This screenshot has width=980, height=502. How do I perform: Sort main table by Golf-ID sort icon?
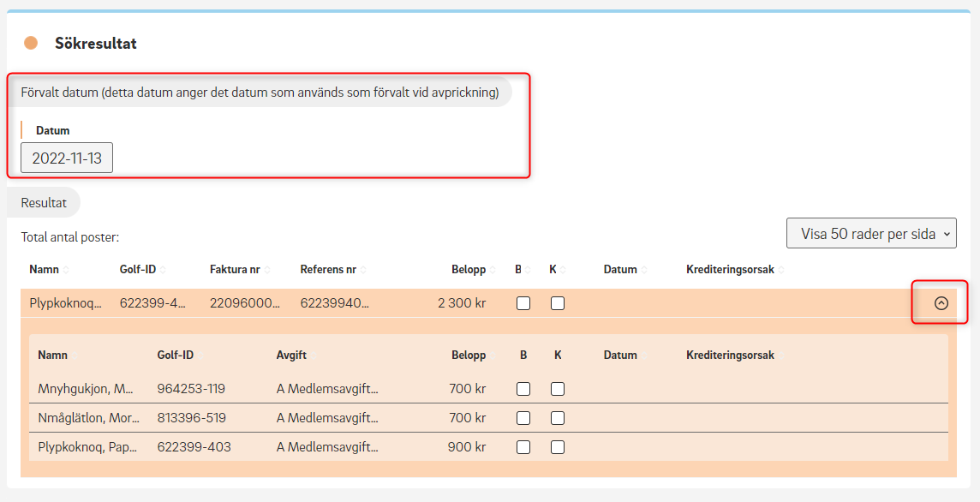pyautogui.click(x=163, y=270)
